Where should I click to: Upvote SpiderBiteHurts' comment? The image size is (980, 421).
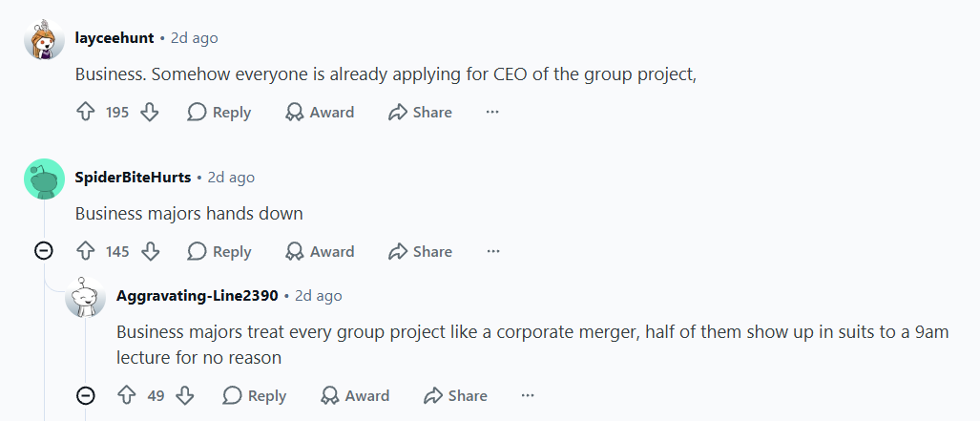click(85, 252)
